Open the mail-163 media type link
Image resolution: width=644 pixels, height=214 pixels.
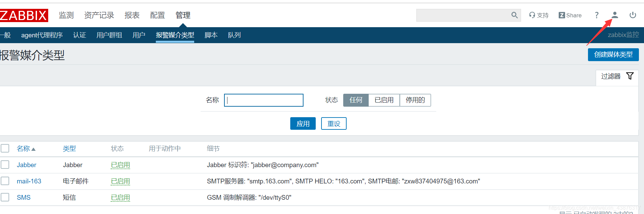[29, 181]
